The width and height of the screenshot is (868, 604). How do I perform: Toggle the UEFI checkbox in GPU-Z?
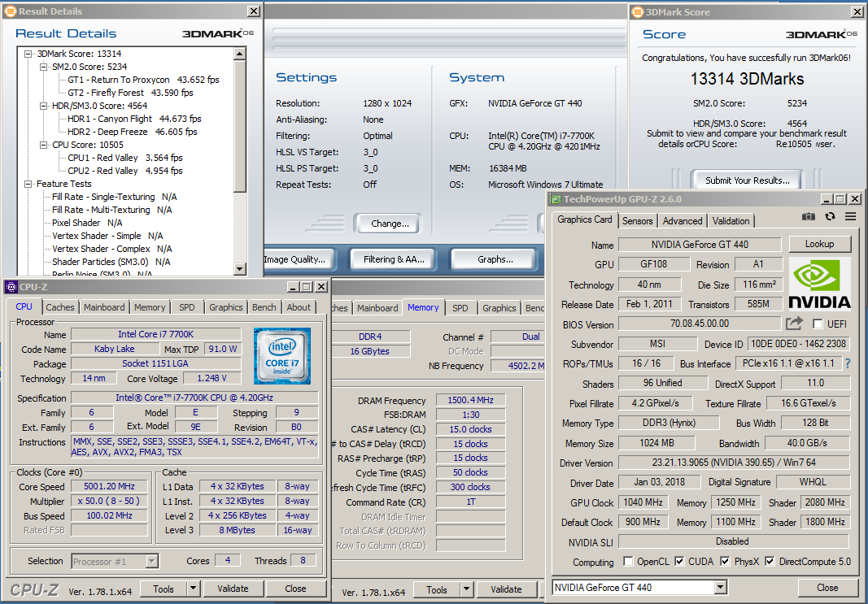817,324
